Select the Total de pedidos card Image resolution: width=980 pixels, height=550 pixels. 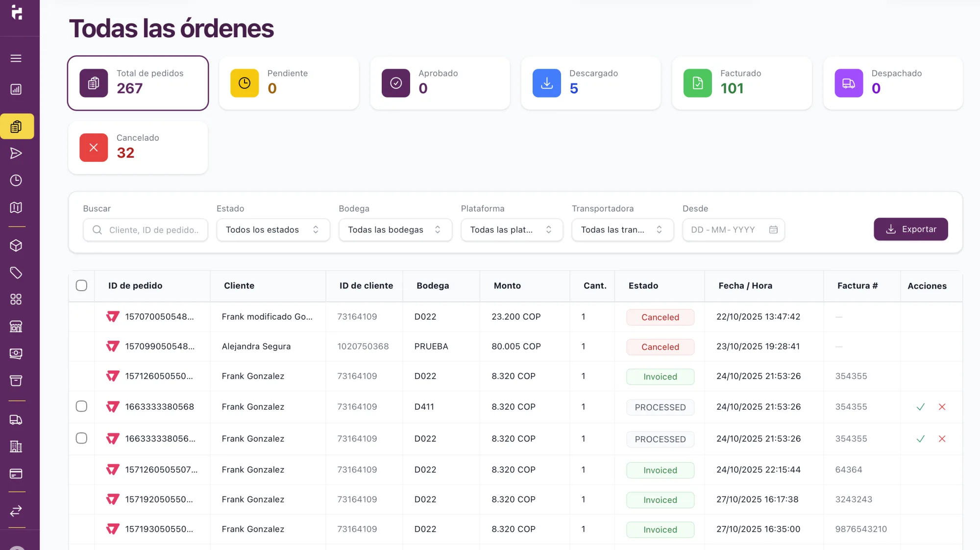pos(138,83)
